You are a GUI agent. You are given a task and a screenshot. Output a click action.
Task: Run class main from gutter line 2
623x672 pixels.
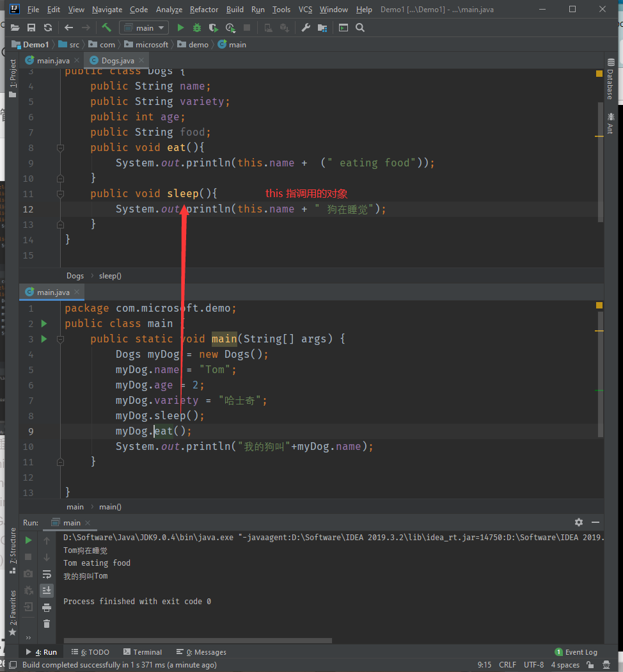(x=44, y=324)
